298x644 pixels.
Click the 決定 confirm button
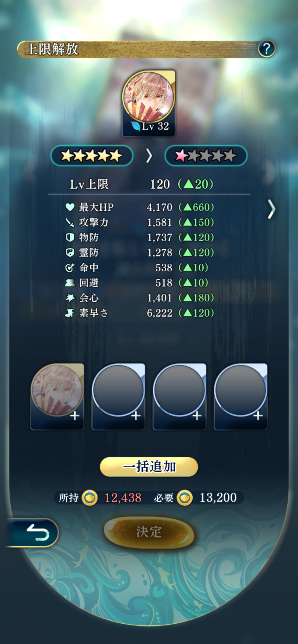[149, 532]
